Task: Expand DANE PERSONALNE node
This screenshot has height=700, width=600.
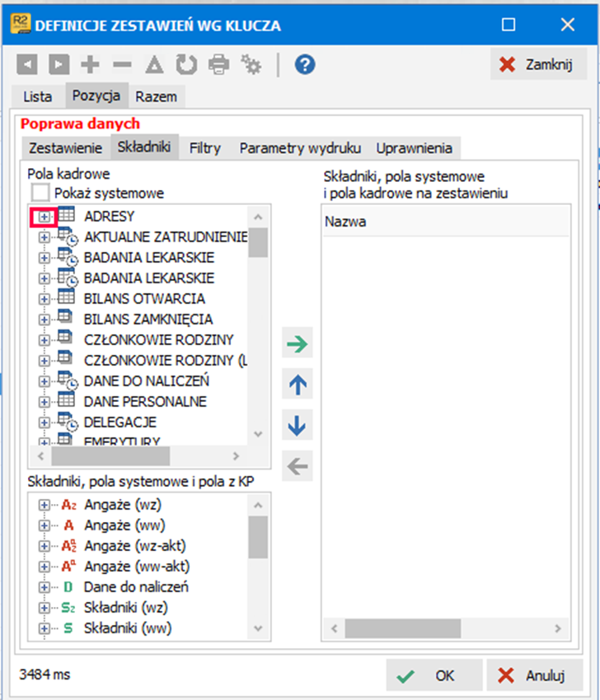Action: [x=44, y=402]
